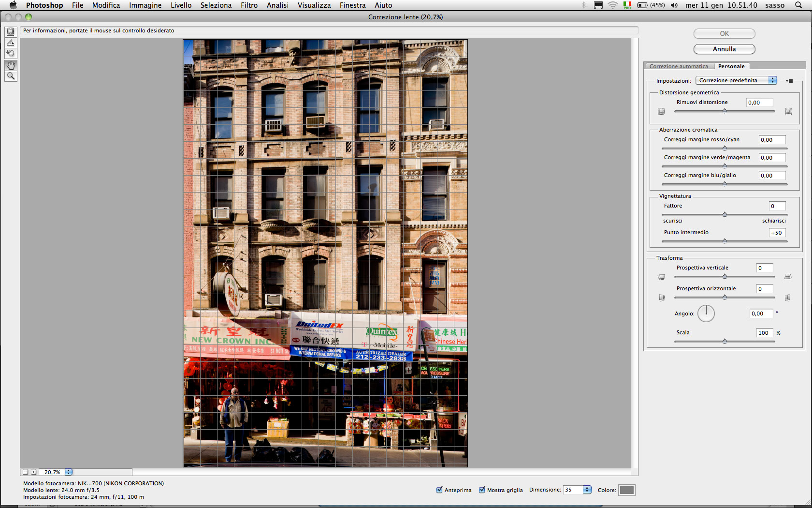Click the grid Colore swatch

click(627, 490)
